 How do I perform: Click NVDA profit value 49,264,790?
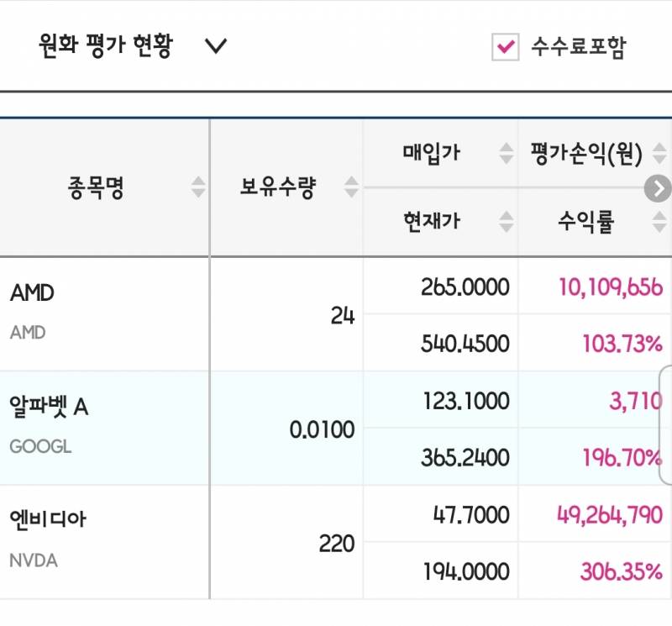[610, 515]
